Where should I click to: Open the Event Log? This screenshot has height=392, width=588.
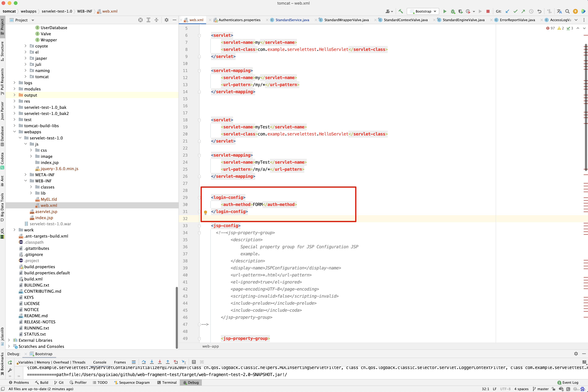click(568, 382)
